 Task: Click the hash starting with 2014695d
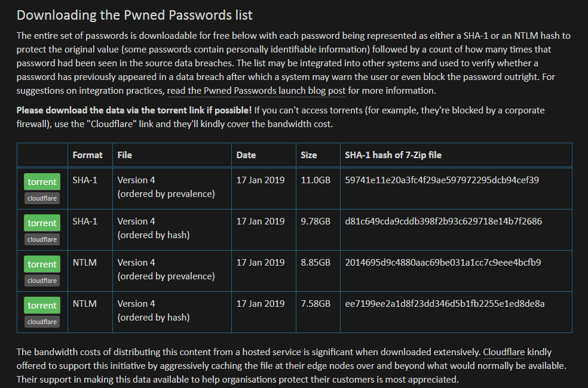(x=443, y=263)
